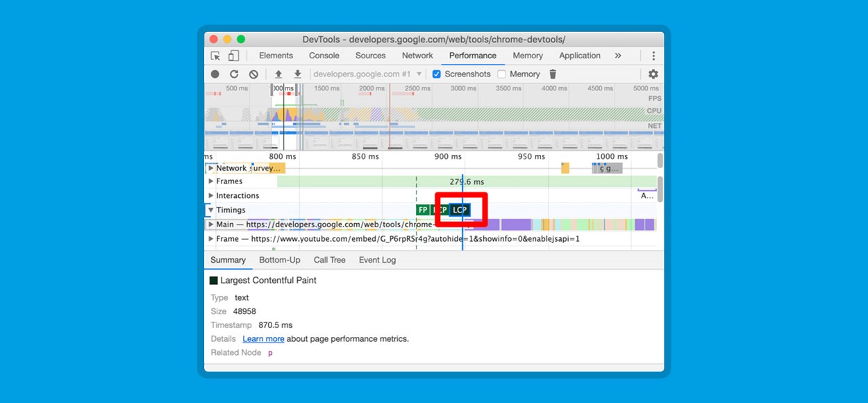Open the Network panel tab

(x=417, y=56)
